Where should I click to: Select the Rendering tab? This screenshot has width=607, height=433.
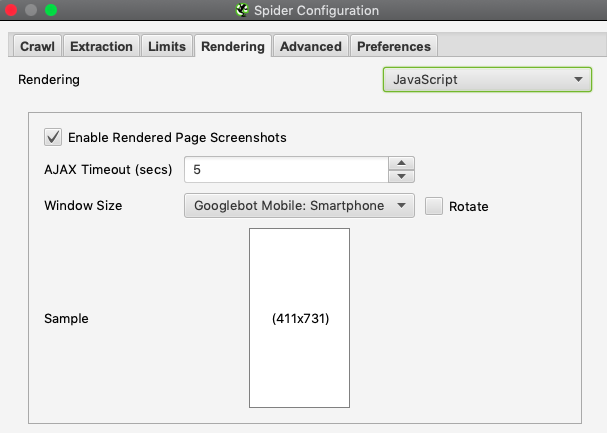[233, 46]
